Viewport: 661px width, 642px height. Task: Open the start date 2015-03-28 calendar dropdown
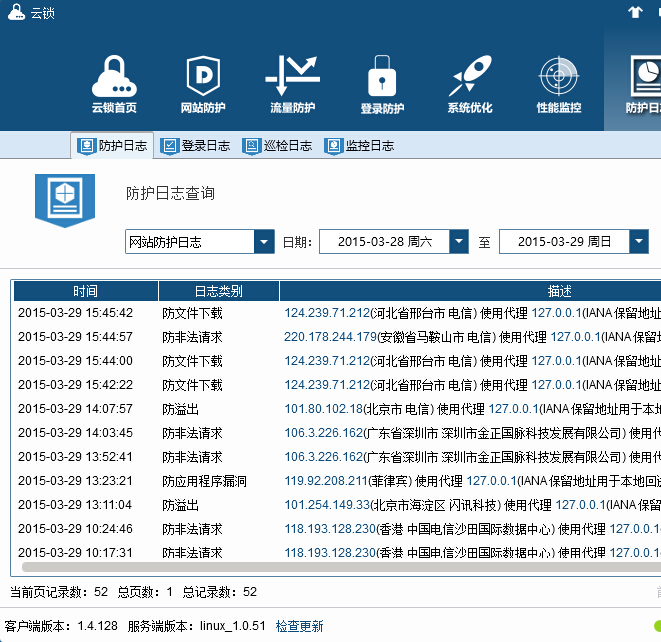point(459,242)
